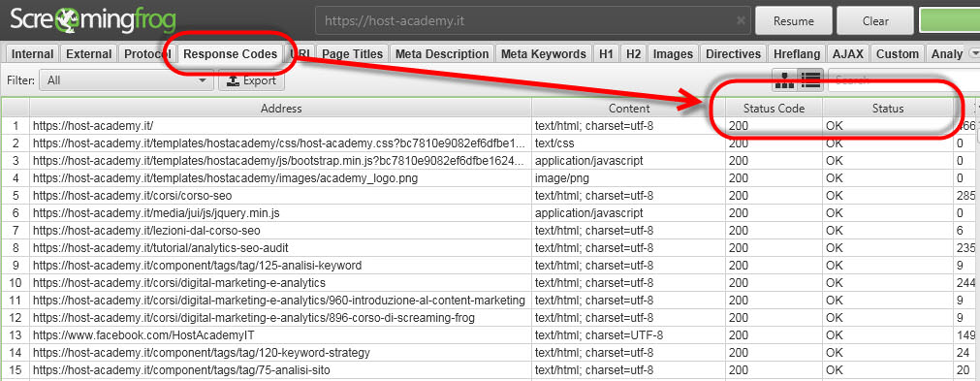Open the Meta Description tab
980x381 pixels.
click(442, 53)
